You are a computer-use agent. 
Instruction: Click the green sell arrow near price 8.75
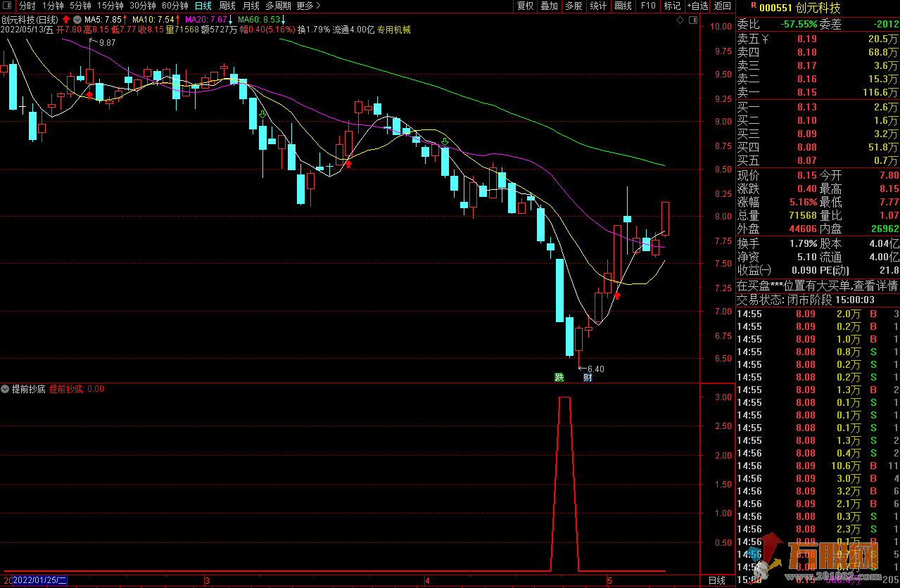tap(445, 143)
